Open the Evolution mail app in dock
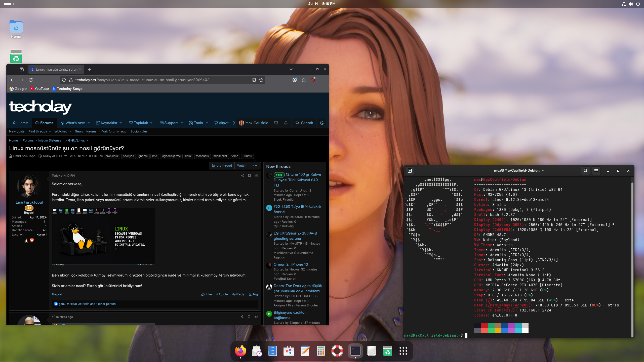 (257, 351)
